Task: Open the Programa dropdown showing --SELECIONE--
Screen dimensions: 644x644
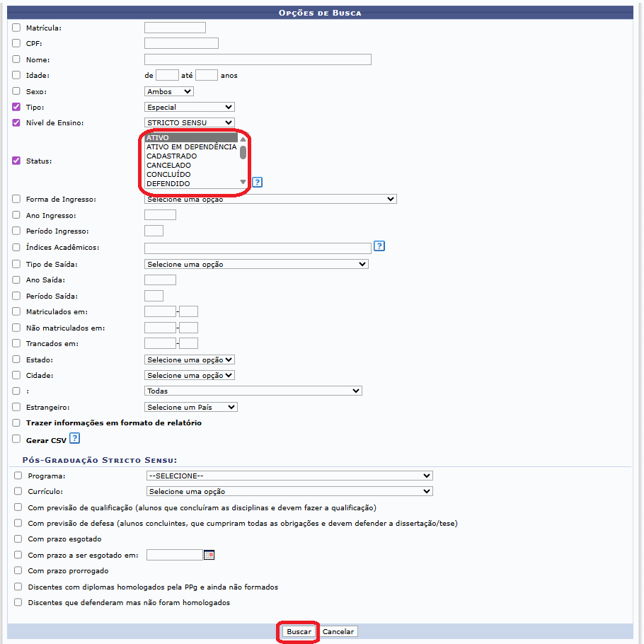Action: 289,476
